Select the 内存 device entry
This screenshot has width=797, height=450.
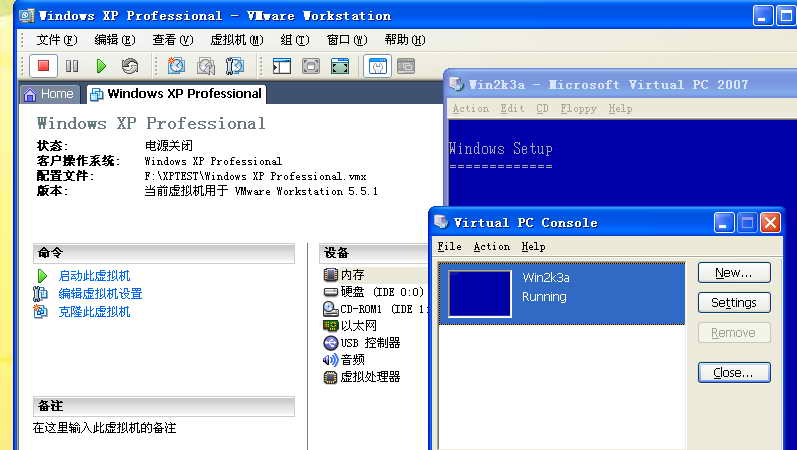(x=351, y=274)
